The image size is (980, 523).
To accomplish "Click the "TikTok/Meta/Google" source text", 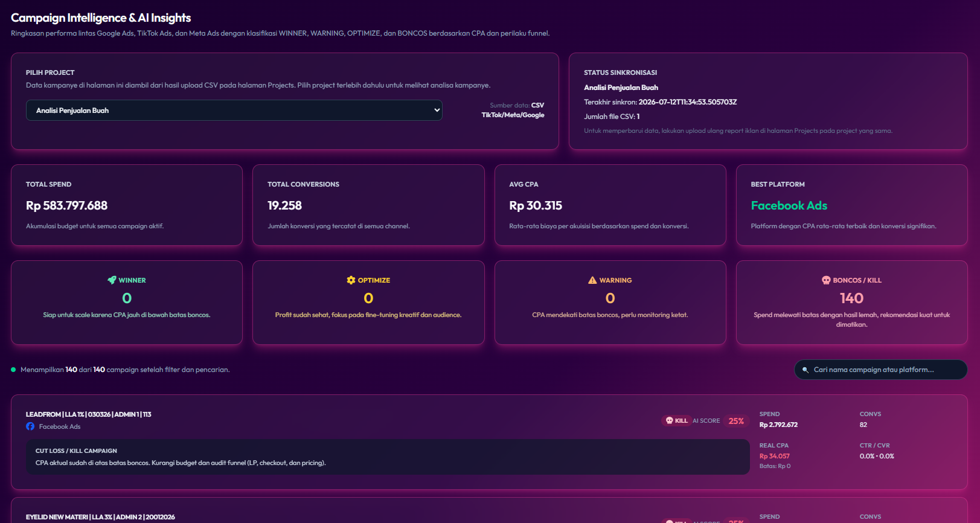I will point(513,115).
